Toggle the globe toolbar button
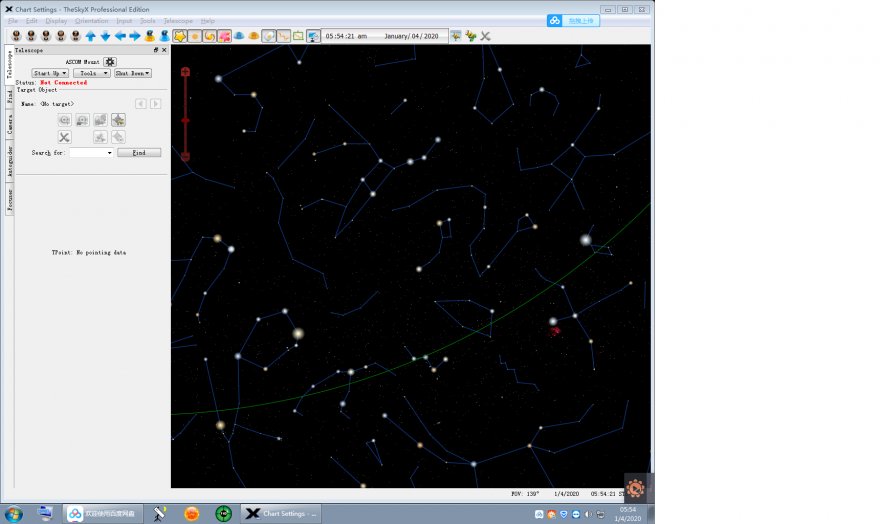Viewport: 880px width, 524px height. click(269, 36)
